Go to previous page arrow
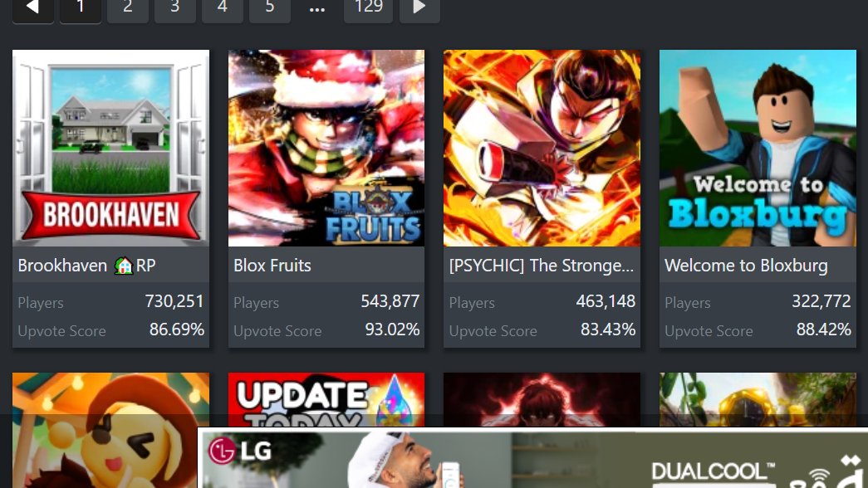 point(33,9)
